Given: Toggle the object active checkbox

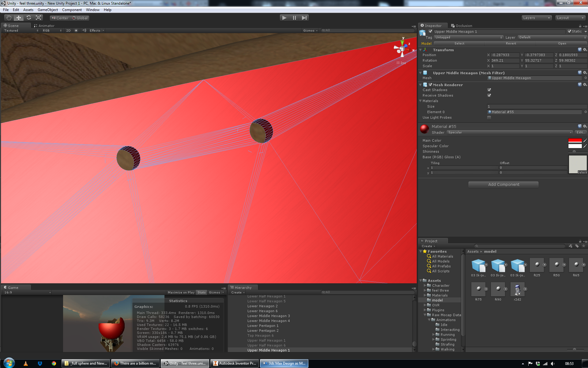Looking at the screenshot, I should click(x=431, y=31).
